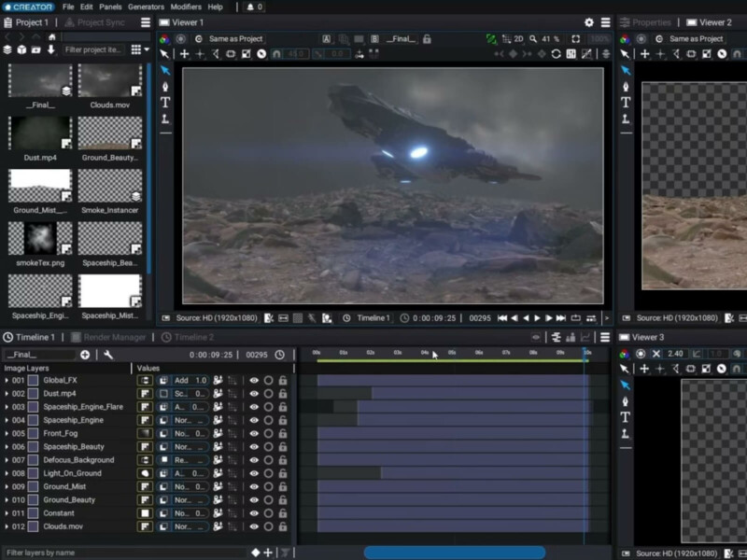Expand the Ground_Beauty layer

coord(7,500)
